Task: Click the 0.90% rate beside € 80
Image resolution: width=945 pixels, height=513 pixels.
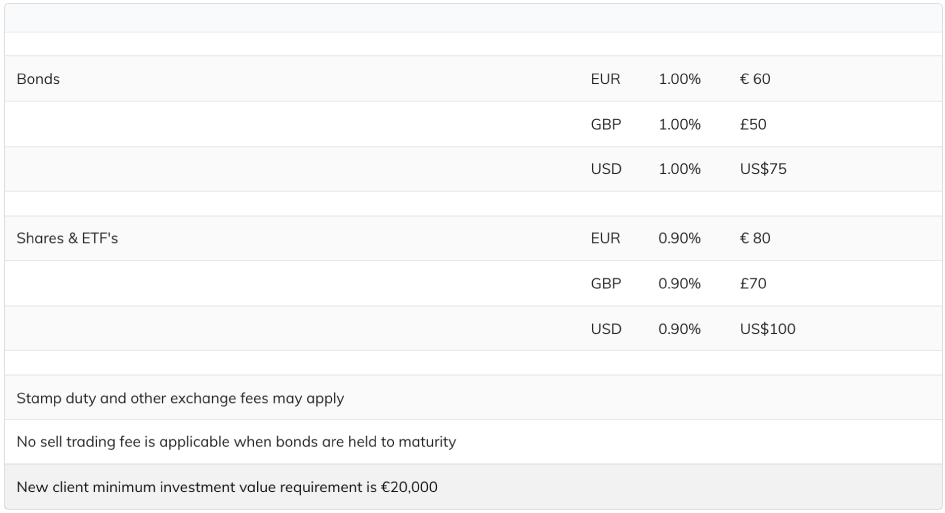Action: (679, 238)
